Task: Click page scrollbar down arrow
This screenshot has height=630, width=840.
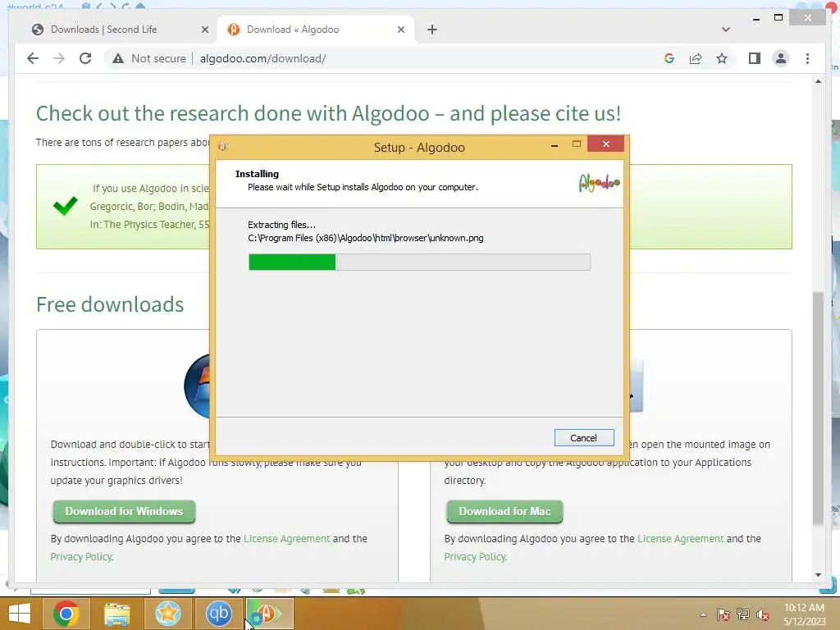Action: pyautogui.click(x=818, y=575)
